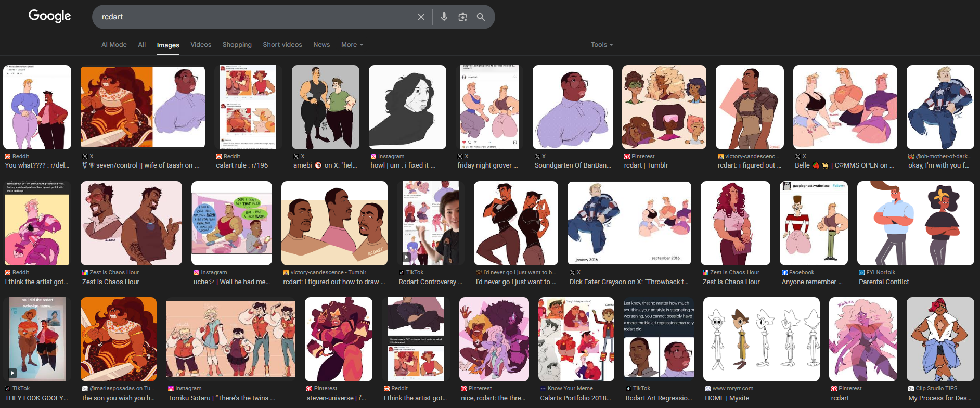Click the www.roryrr.com globe favicon
980x408 pixels.
tap(708, 388)
